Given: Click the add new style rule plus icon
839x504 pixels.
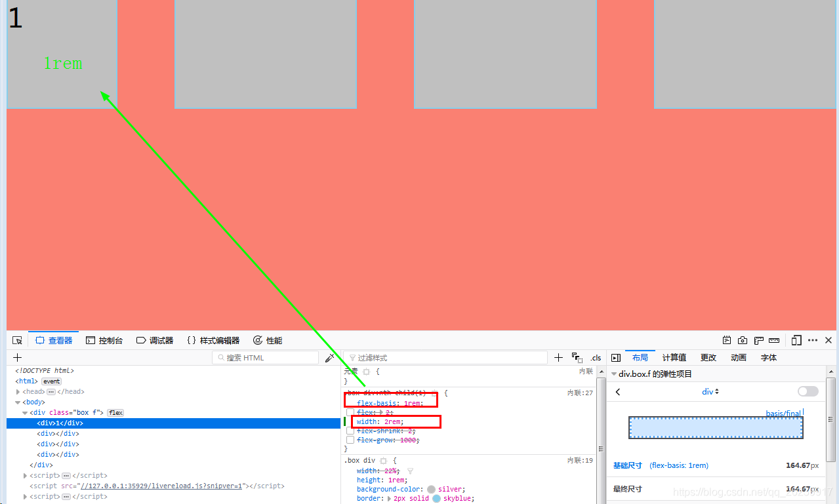Looking at the screenshot, I should click(558, 358).
